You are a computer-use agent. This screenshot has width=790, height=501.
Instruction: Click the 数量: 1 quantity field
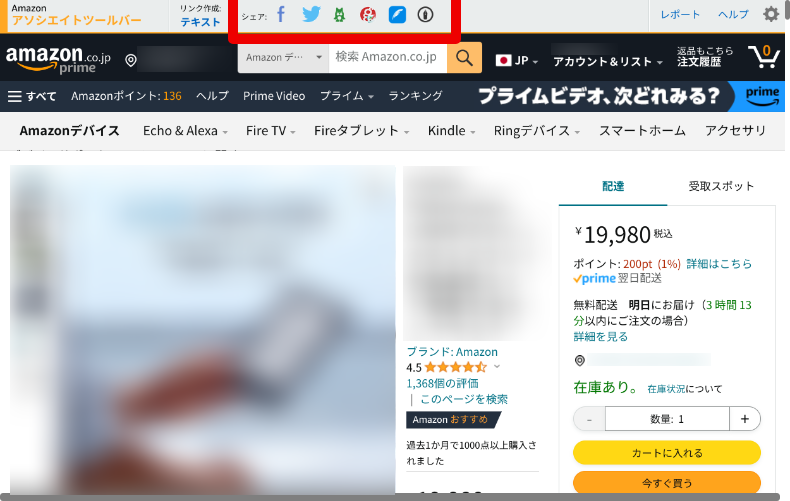pos(667,419)
